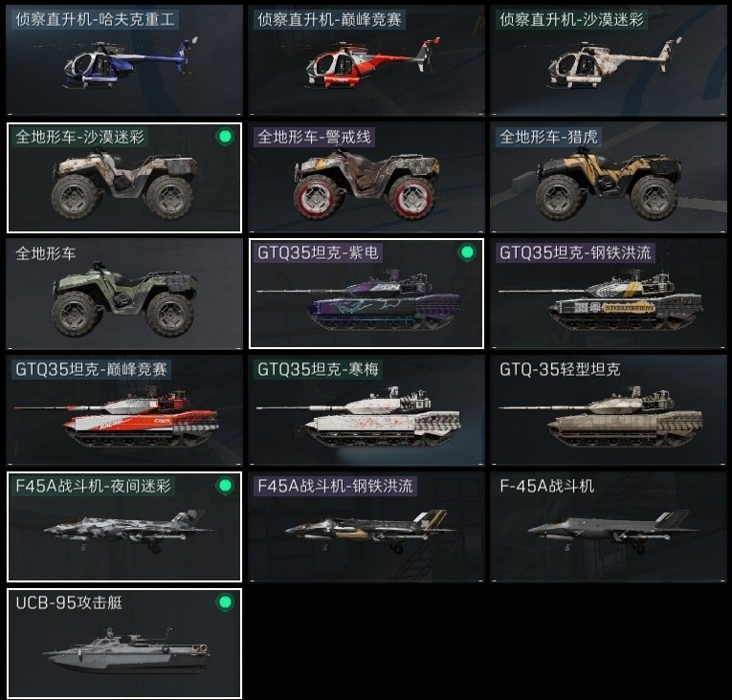
Task: Choose the 侦察直升机-沙漠迷彩 helicopter skin
Action: pos(609,60)
